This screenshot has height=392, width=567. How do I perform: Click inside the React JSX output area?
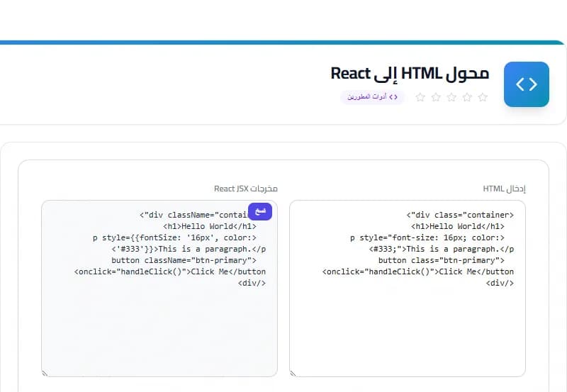159,289
